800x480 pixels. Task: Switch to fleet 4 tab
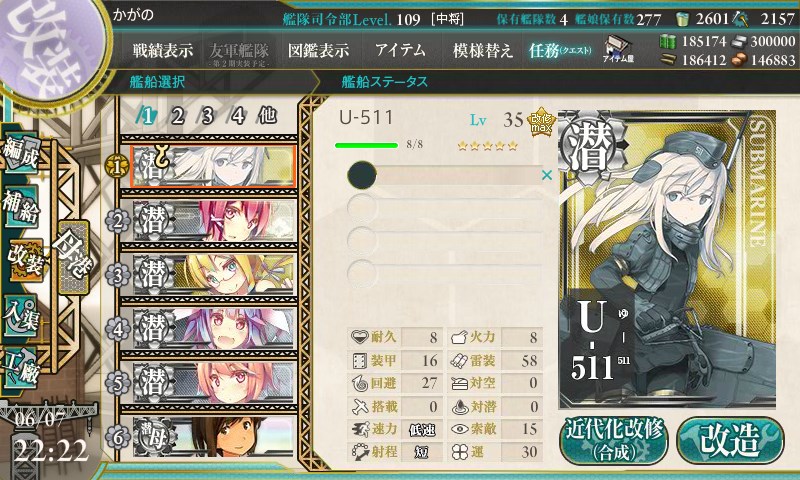237,116
